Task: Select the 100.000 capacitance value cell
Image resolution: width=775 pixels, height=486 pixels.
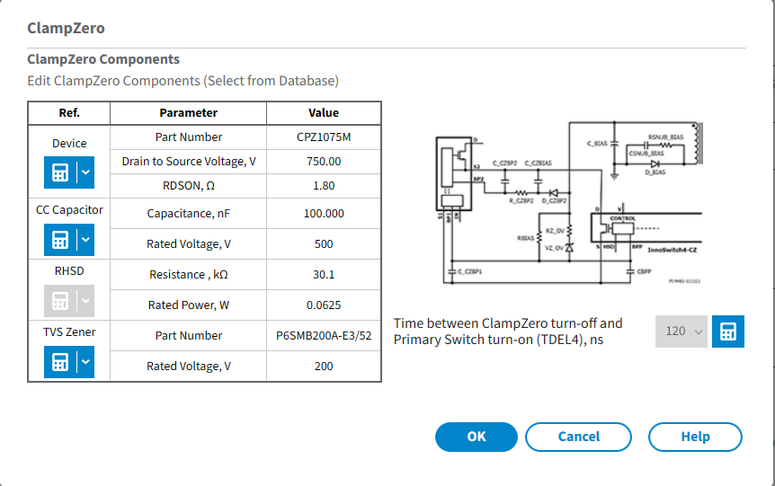Action: pyautogui.click(x=323, y=213)
